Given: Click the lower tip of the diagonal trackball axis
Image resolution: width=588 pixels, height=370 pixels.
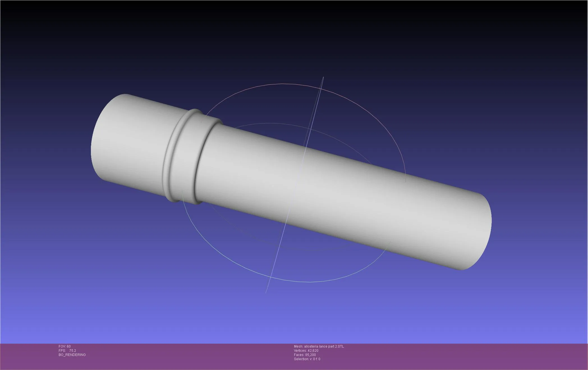Looking at the screenshot, I should 266,292.
